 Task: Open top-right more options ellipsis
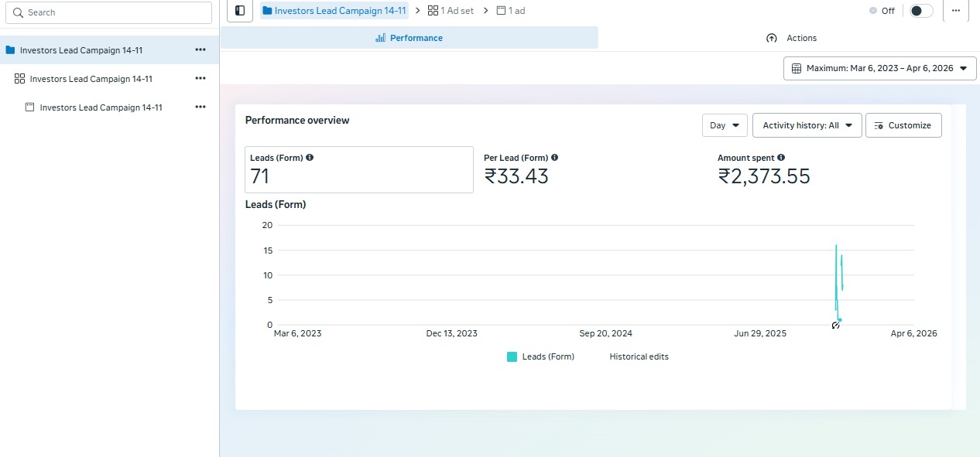pyautogui.click(x=956, y=11)
